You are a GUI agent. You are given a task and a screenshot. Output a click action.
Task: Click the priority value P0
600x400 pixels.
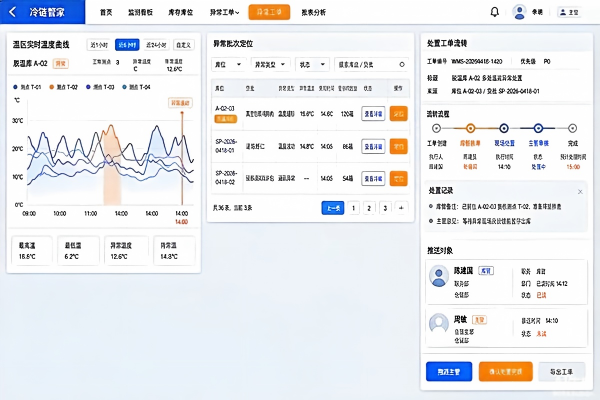[547, 62]
